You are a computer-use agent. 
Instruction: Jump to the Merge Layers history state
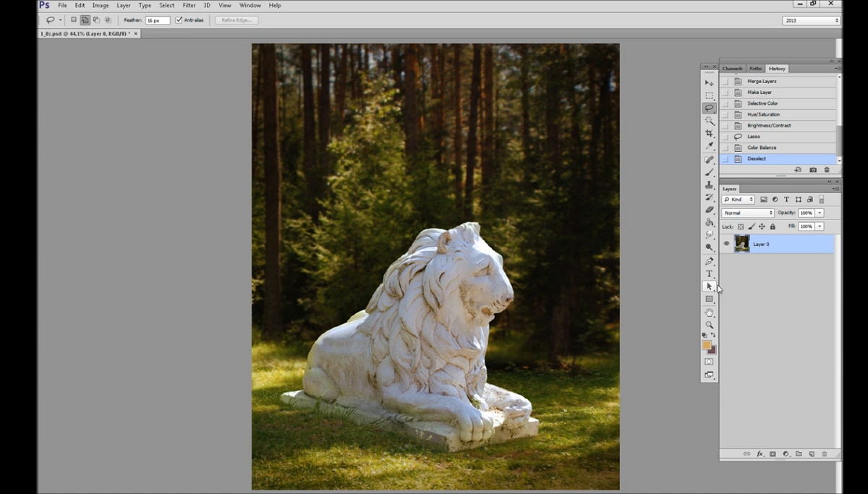click(762, 81)
